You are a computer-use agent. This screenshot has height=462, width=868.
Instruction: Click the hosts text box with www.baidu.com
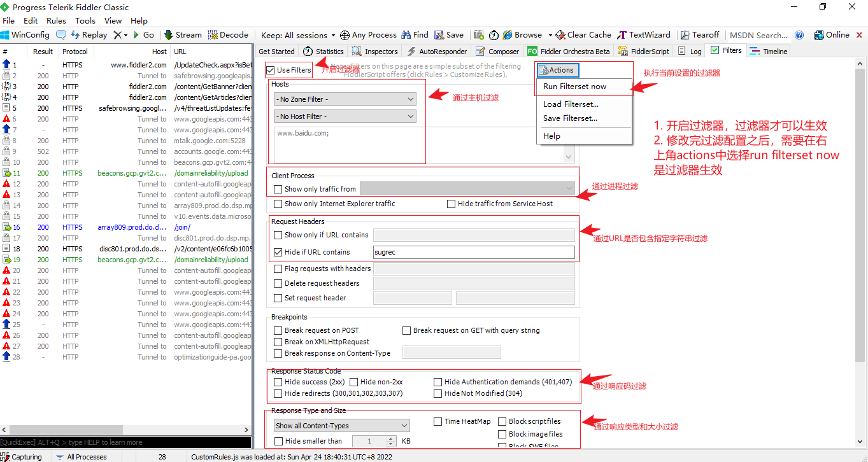coord(424,144)
